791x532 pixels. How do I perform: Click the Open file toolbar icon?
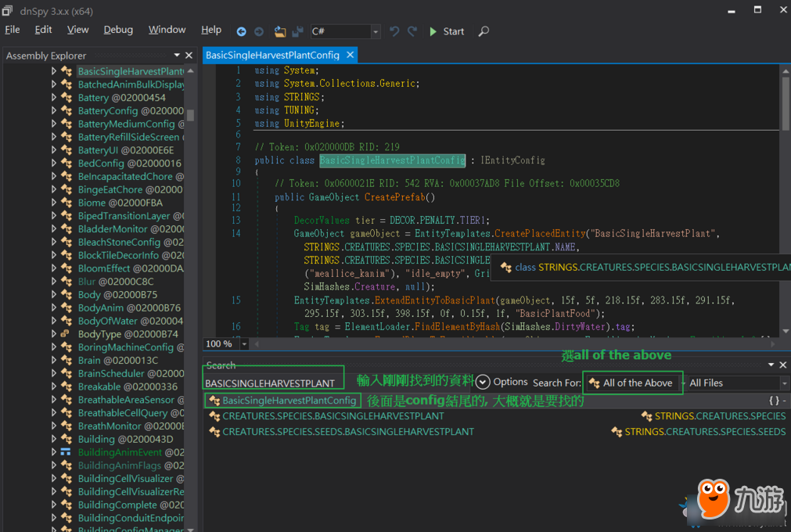coord(280,31)
